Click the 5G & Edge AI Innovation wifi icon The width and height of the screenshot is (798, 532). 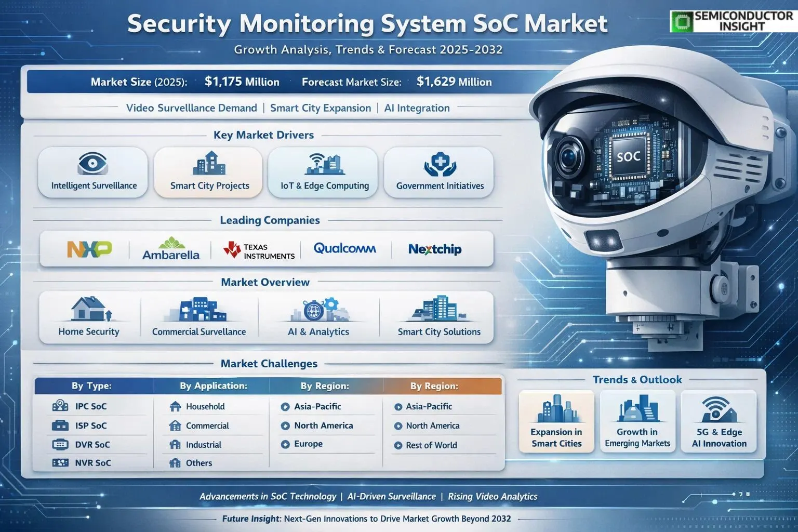coord(719,410)
